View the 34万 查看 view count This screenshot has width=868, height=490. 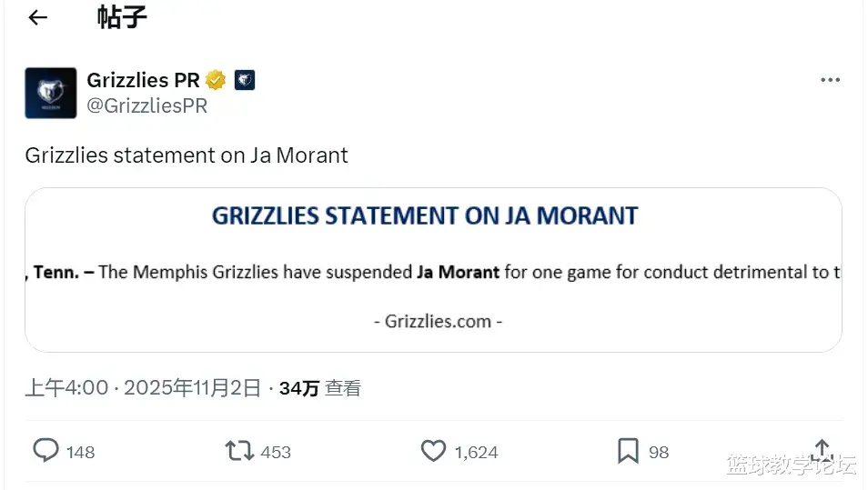click(x=319, y=388)
